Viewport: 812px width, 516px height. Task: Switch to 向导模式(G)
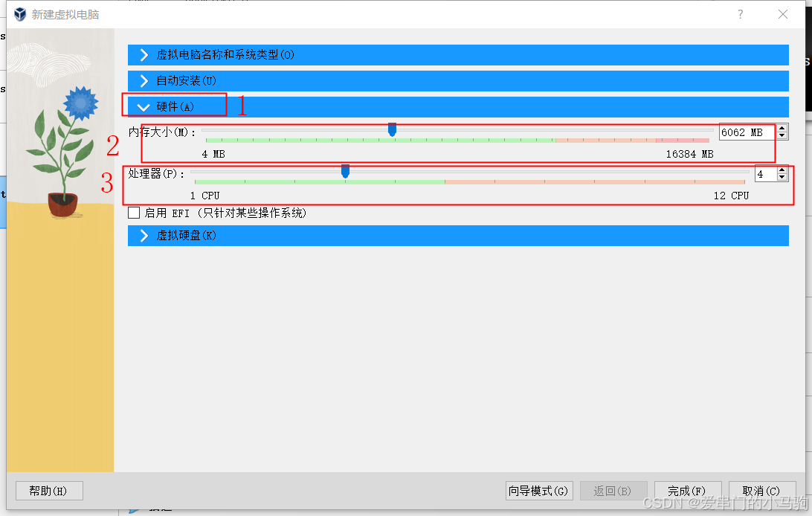pos(538,491)
